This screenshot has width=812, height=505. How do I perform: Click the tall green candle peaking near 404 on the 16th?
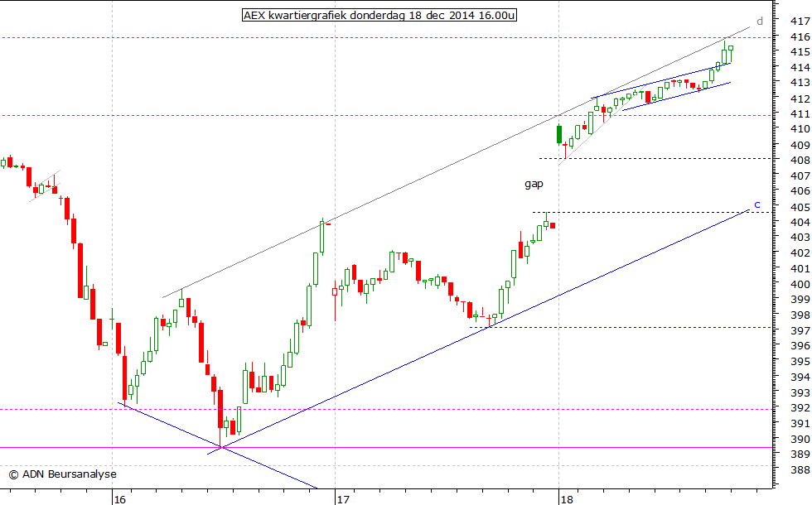click(x=322, y=237)
